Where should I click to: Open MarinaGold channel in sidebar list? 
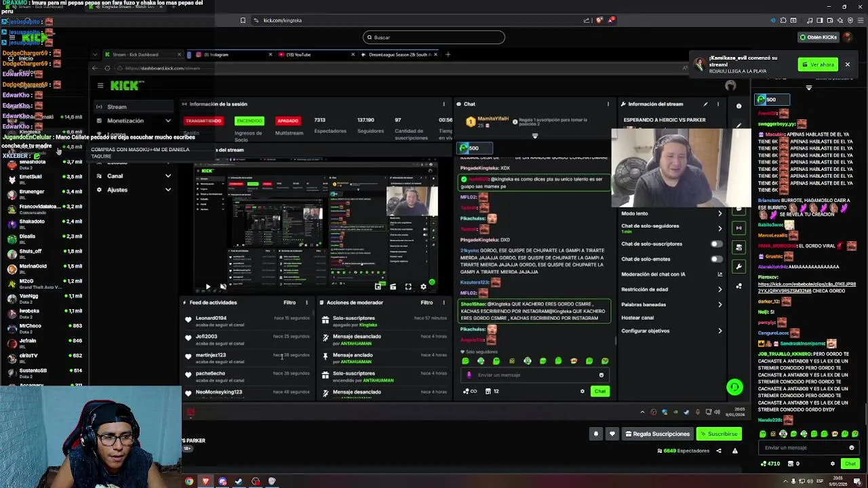coord(44,268)
